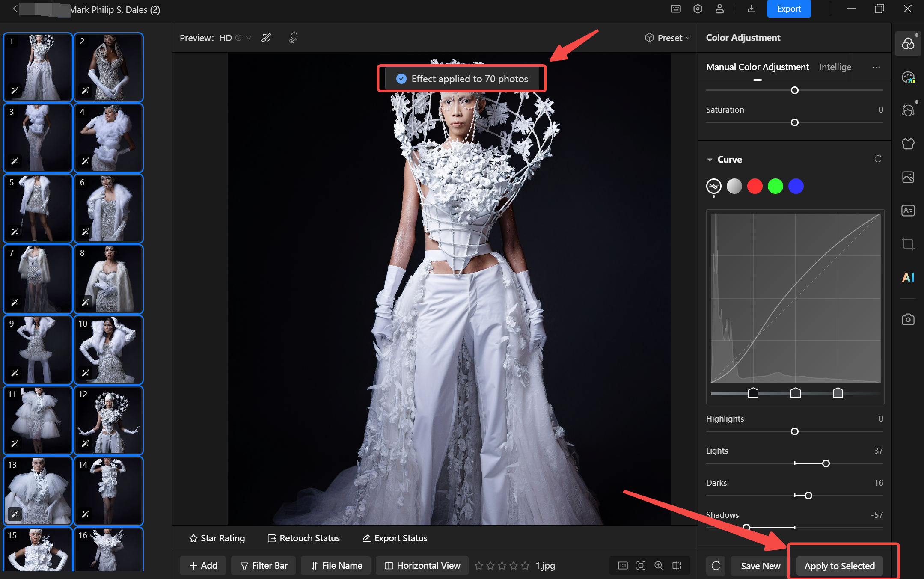Select photo thumbnail number 12
This screenshot has width=924, height=579.
click(x=109, y=420)
